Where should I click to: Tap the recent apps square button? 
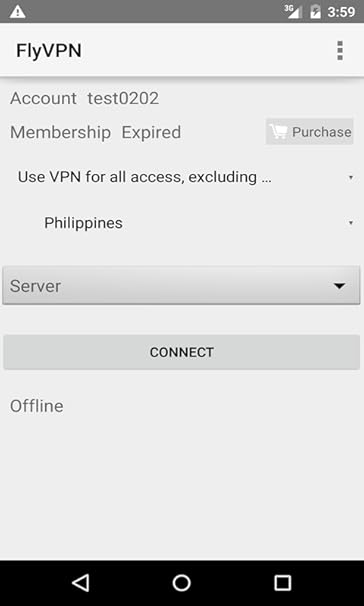[x=282, y=583]
